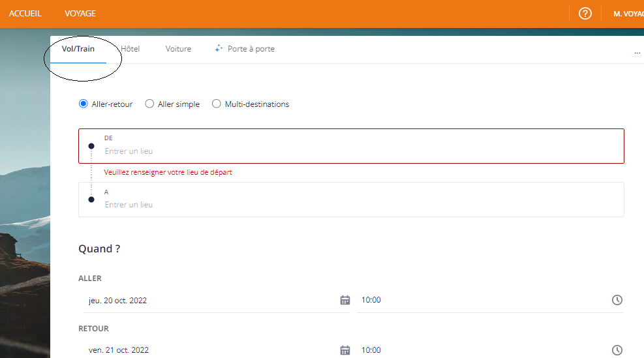This screenshot has height=358, width=644.
Task: Select the Aller simple radio button
Action: 149,104
